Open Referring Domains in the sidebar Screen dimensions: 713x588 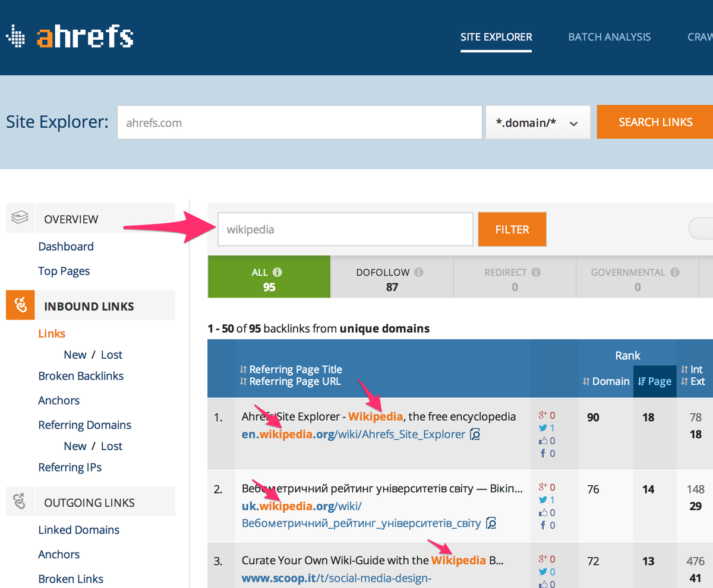85,425
